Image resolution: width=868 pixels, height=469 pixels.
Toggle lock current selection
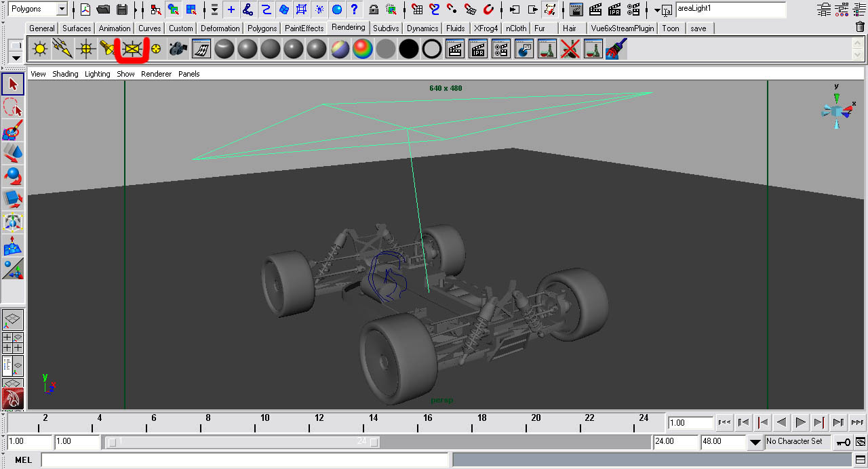pyautogui.click(x=374, y=9)
